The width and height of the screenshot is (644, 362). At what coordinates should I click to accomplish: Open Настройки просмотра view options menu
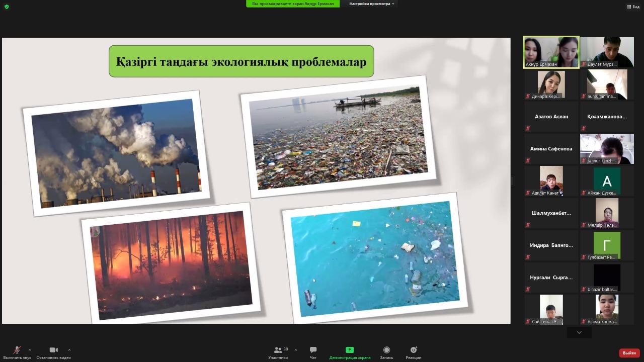(372, 4)
